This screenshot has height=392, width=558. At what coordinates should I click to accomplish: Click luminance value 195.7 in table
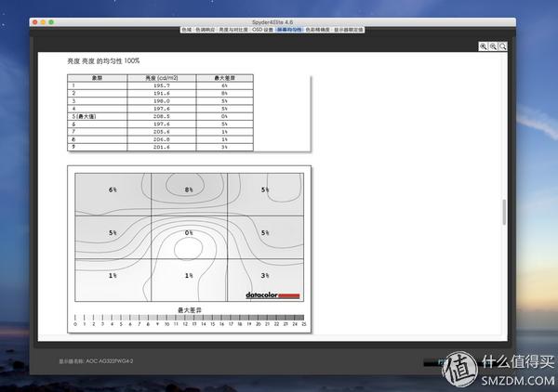(x=162, y=85)
